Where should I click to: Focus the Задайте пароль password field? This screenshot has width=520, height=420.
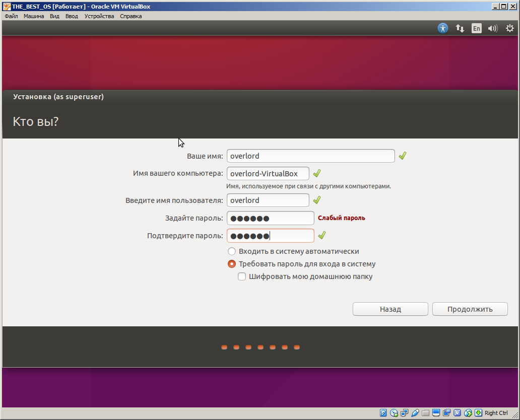[x=270, y=218]
